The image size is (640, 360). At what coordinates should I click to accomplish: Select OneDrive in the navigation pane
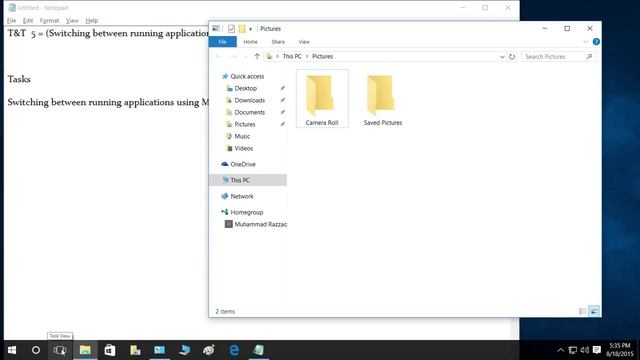[243, 164]
